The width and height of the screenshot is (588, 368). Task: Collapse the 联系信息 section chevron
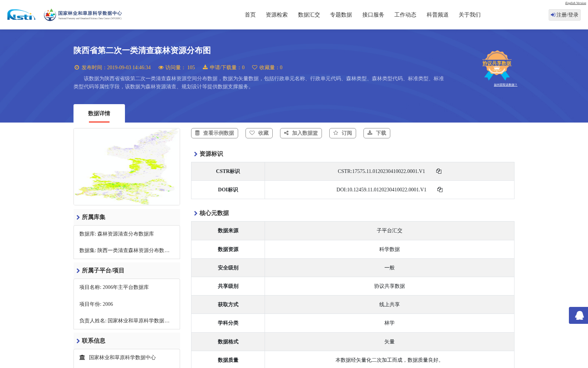78,341
